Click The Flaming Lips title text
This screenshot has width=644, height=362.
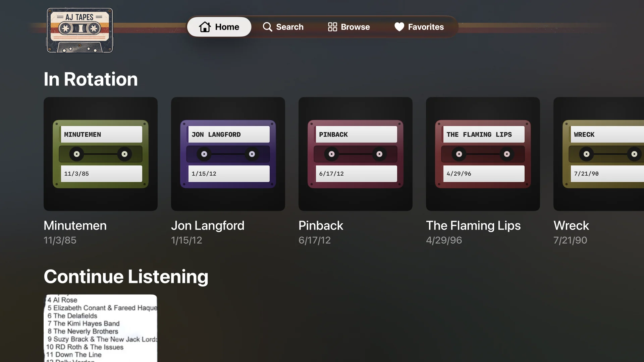473,226
